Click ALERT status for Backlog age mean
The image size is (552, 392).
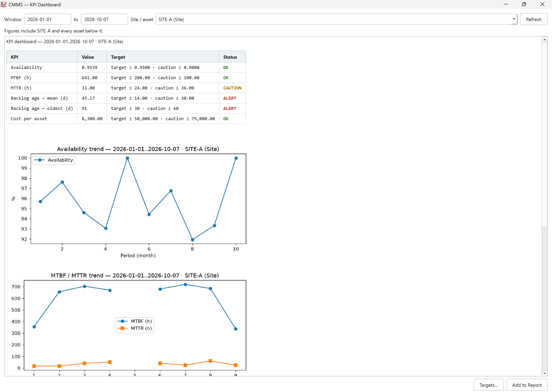tap(229, 98)
